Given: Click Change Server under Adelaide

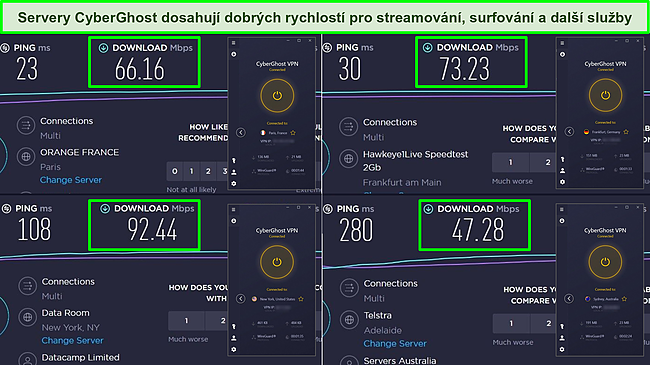Looking at the screenshot, I should 395,343.
